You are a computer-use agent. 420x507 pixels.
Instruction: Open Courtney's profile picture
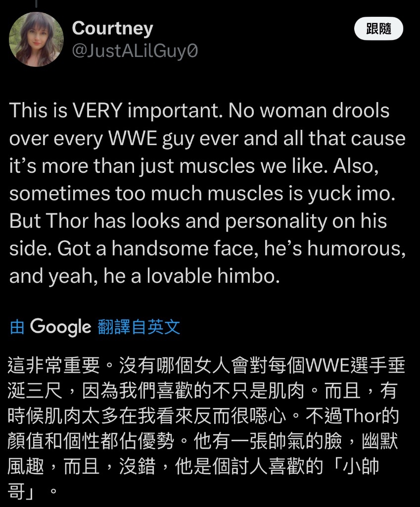pyautogui.click(x=36, y=40)
